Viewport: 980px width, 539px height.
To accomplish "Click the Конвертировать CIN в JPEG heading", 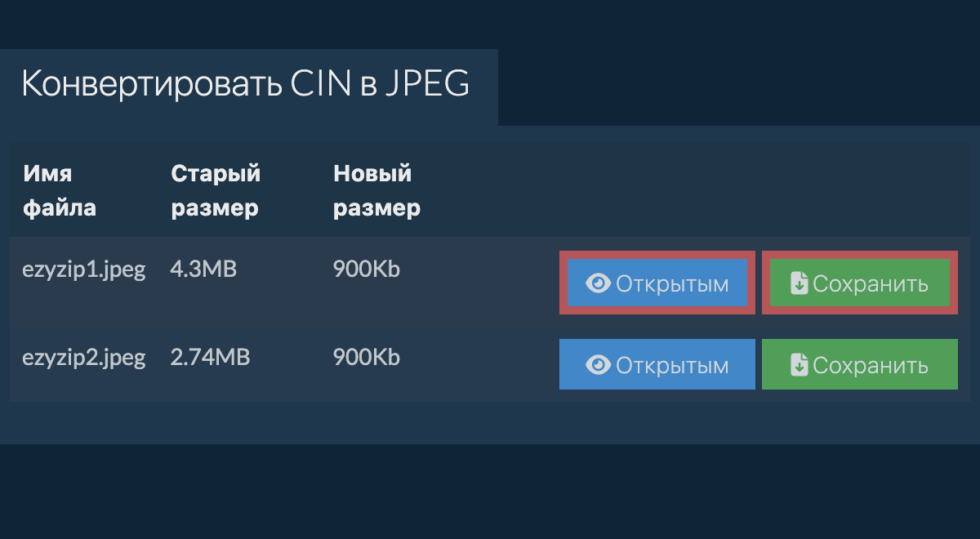I will pos(245,84).
